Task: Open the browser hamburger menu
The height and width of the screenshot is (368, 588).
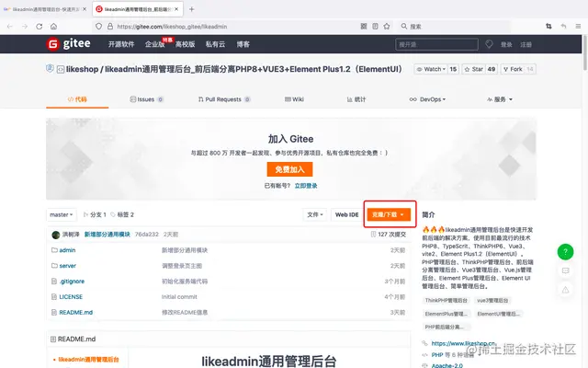Action: [x=578, y=27]
